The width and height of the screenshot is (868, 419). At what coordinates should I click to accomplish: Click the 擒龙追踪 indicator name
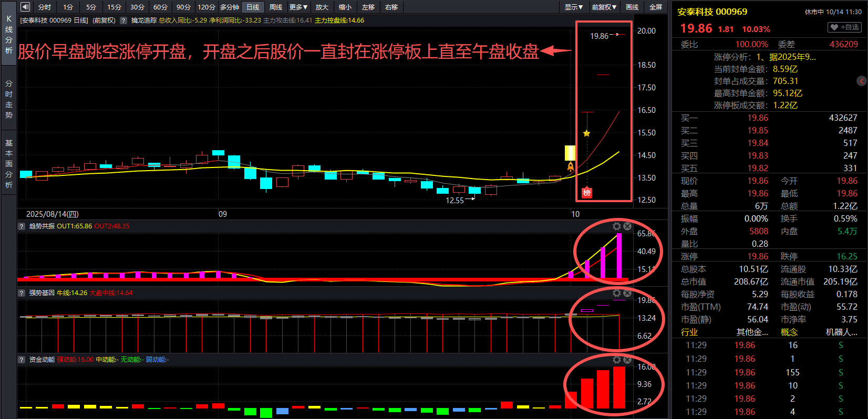click(144, 20)
